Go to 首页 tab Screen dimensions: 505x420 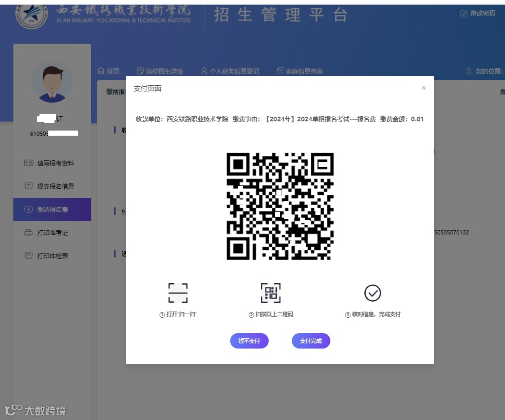coord(108,71)
